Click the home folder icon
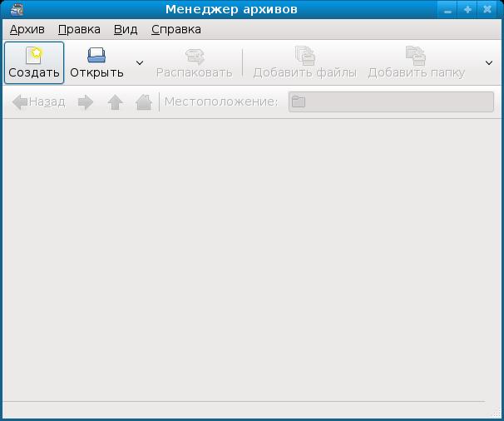 click(x=144, y=102)
